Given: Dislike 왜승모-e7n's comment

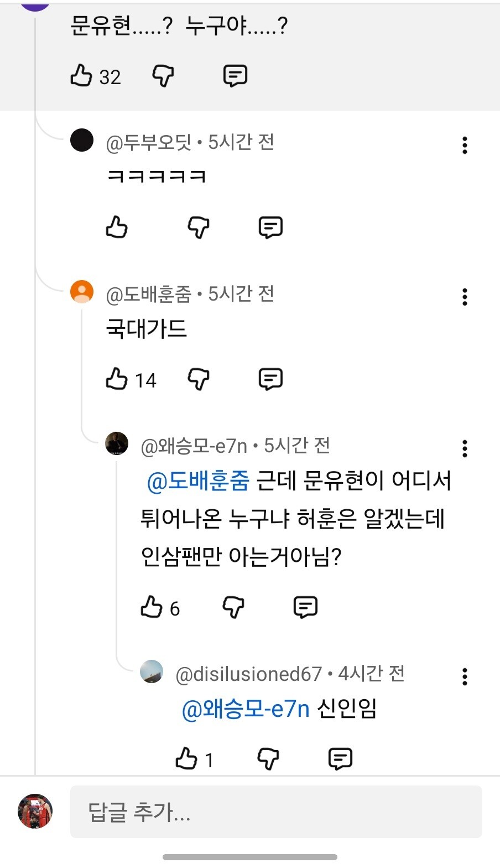Looking at the screenshot, I should [x=233, y=607].
